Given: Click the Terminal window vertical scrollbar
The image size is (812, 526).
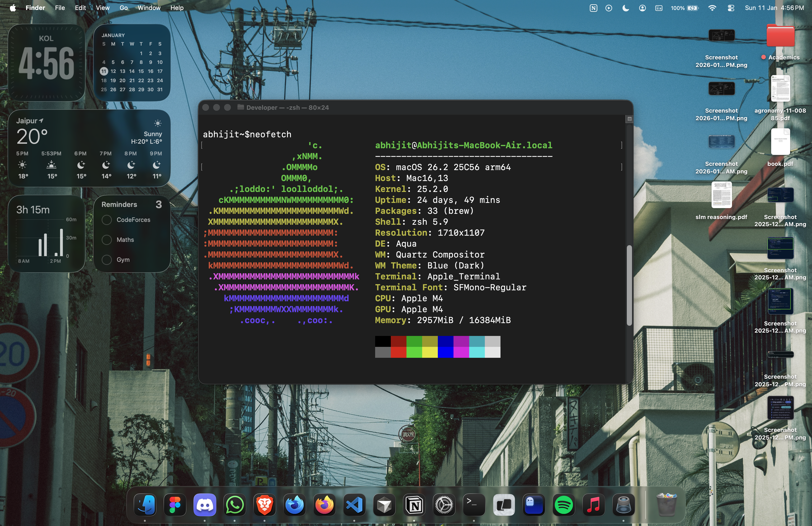Looking at the screenshot, I should tap(629, 285).
